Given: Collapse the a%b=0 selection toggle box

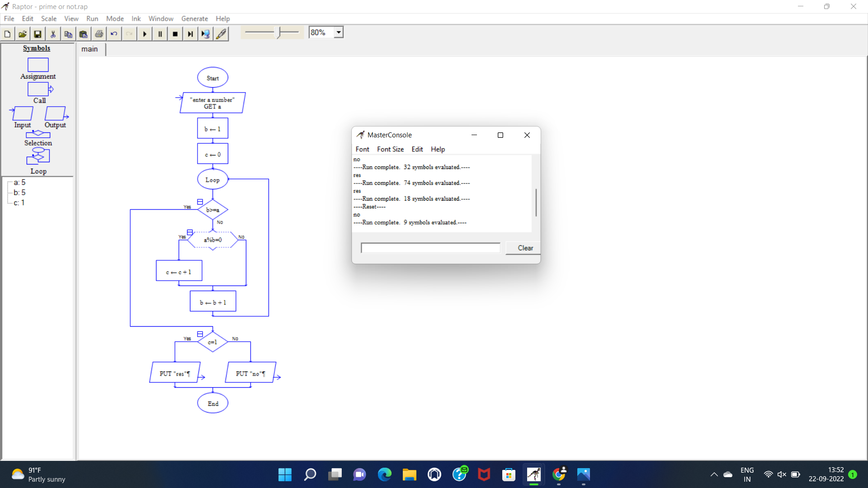Looking at the screenshot, I should pos(190,232).
